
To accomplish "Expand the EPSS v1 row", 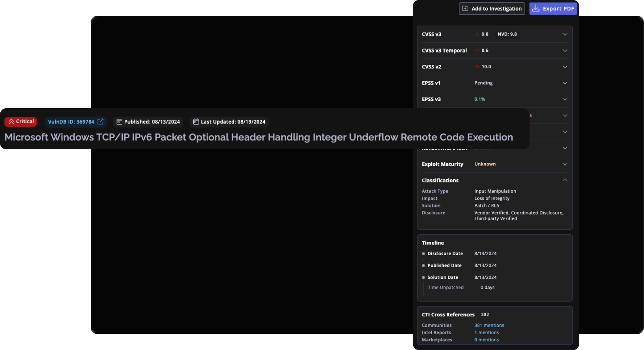I will coord(565,83).
